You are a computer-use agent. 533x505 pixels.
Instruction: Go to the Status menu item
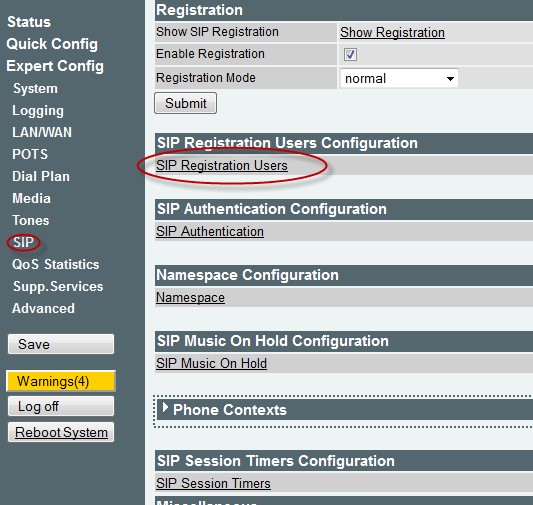click(29, 22)
